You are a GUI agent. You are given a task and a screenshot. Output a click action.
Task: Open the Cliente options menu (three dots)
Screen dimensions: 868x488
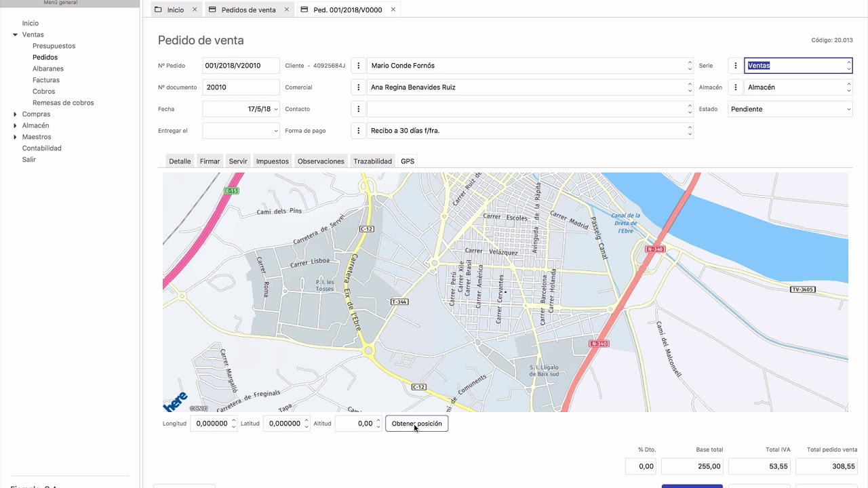[x=359, y=66]
